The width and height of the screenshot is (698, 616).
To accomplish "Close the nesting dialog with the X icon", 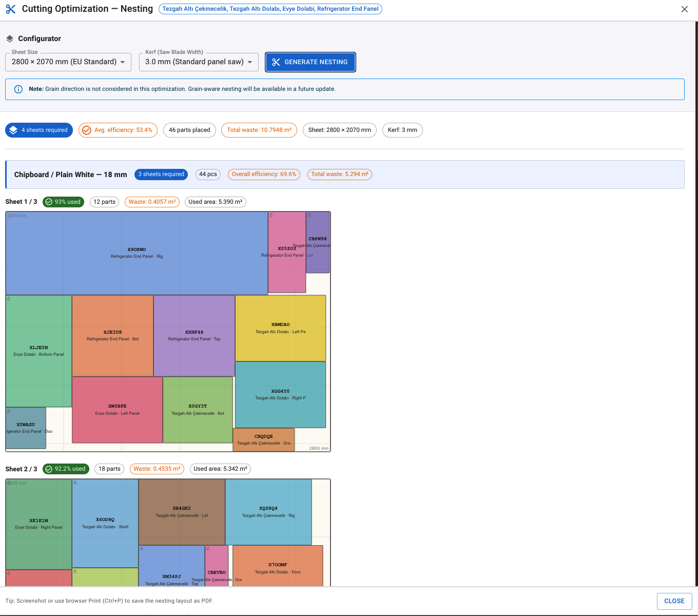I will (684, 9).
